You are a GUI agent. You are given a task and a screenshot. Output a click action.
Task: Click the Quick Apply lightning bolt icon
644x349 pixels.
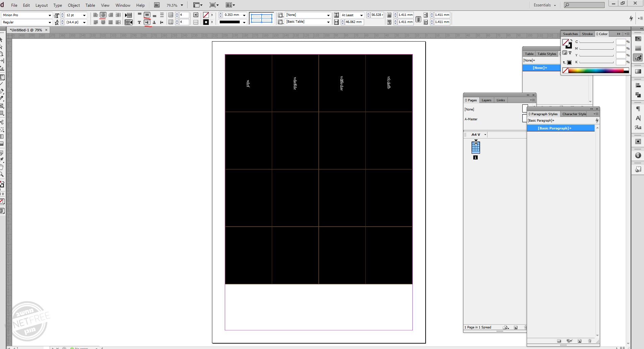[x=631, y=18]
